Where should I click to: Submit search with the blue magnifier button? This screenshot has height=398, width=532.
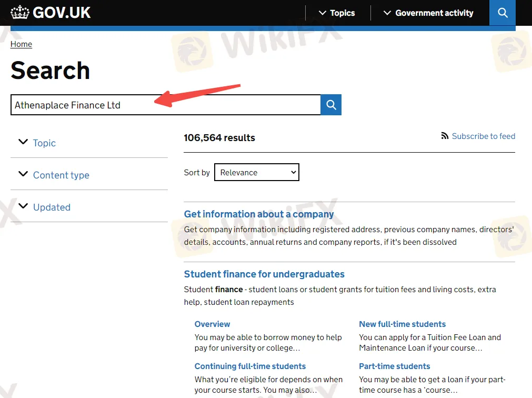[331, 105]
